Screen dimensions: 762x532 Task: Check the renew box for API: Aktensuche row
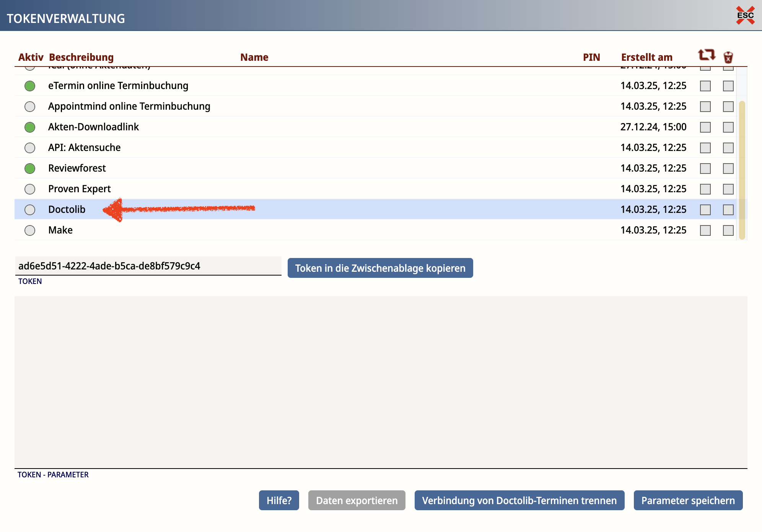(x=705, y=148)
